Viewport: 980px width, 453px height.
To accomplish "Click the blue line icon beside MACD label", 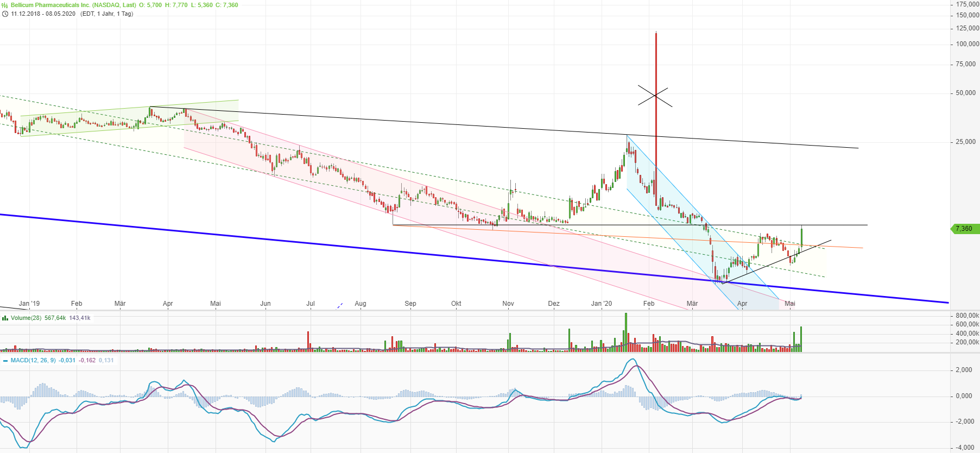I will click(5, 361).
